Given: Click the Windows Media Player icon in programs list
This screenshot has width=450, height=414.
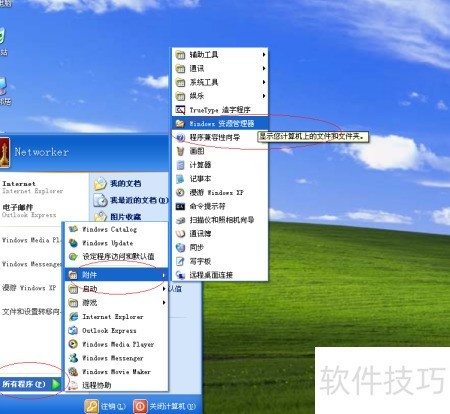Looking at the screenshot, I should coord(73,344).
